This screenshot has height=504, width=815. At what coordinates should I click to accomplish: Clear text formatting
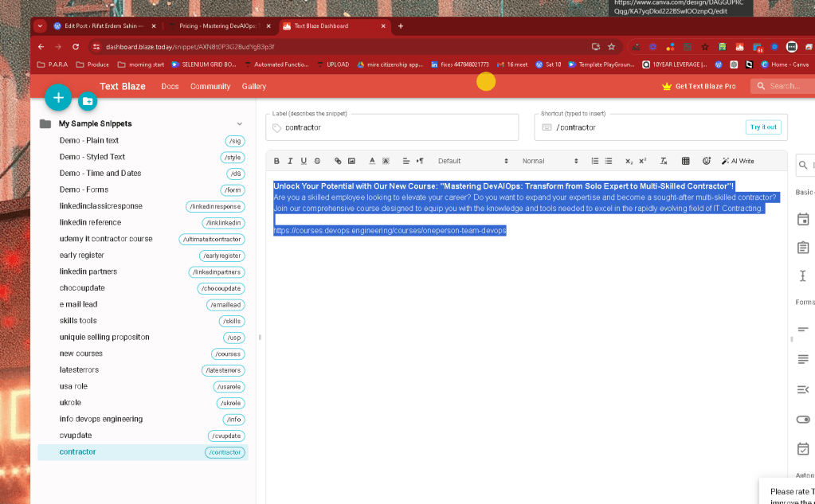coord(664,161)
